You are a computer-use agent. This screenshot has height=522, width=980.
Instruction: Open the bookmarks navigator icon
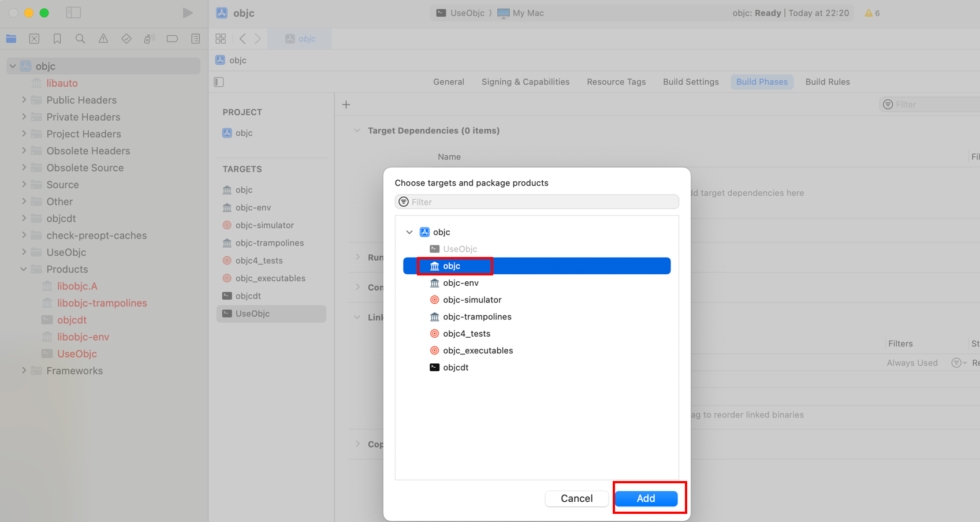click(57, 39)
